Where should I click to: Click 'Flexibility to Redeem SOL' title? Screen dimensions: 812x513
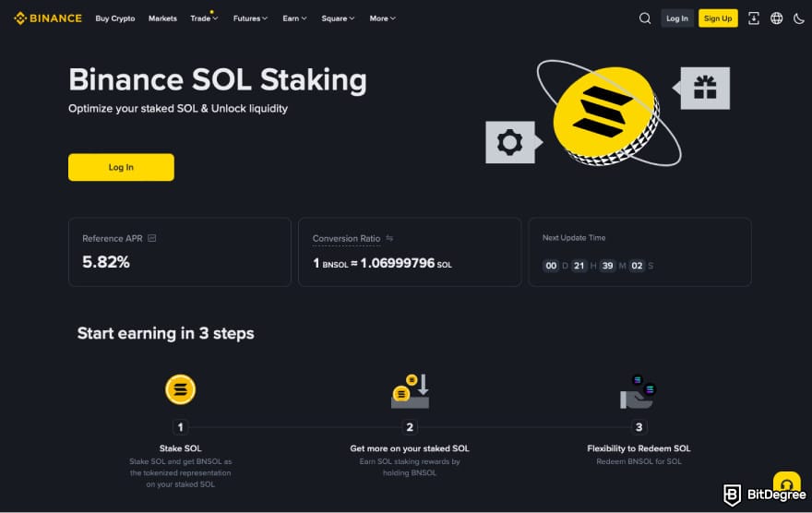pyautogui.click(x=639, y=448)
